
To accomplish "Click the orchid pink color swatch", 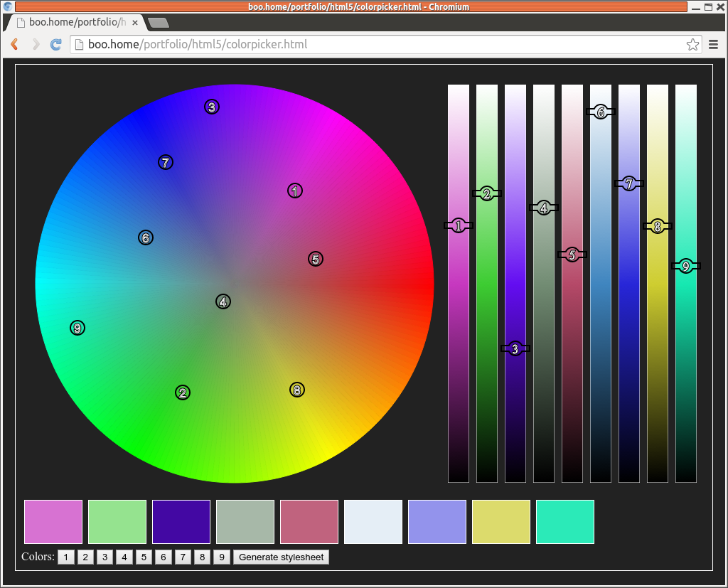I will pyautogui.click(x=53, y=522).
